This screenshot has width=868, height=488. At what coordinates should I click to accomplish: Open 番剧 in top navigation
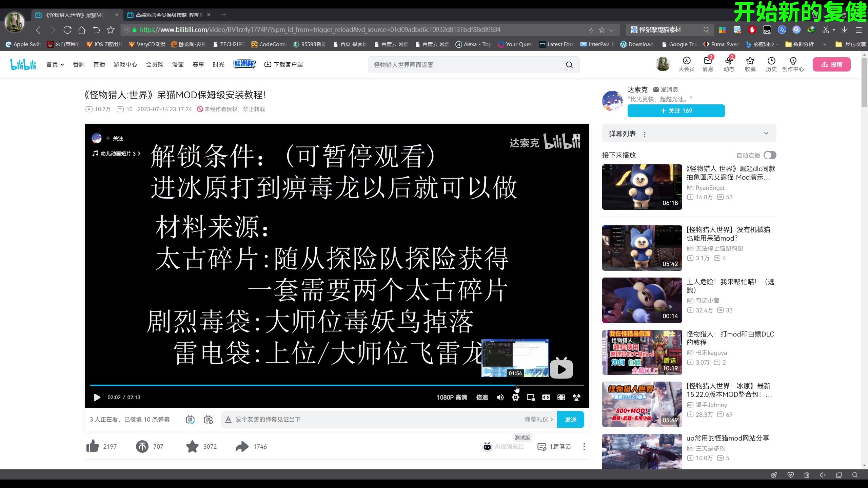pyautogui.click(x=79, y=64)
